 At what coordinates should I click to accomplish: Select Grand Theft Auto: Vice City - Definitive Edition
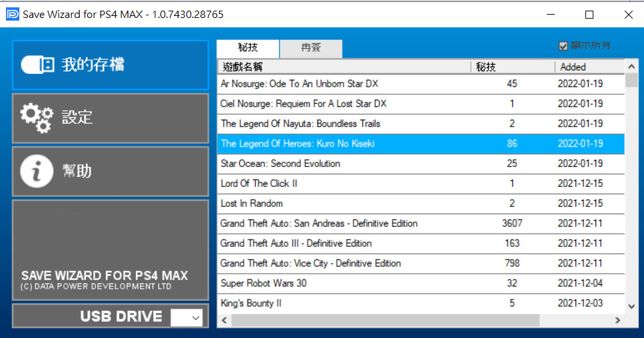421,263
